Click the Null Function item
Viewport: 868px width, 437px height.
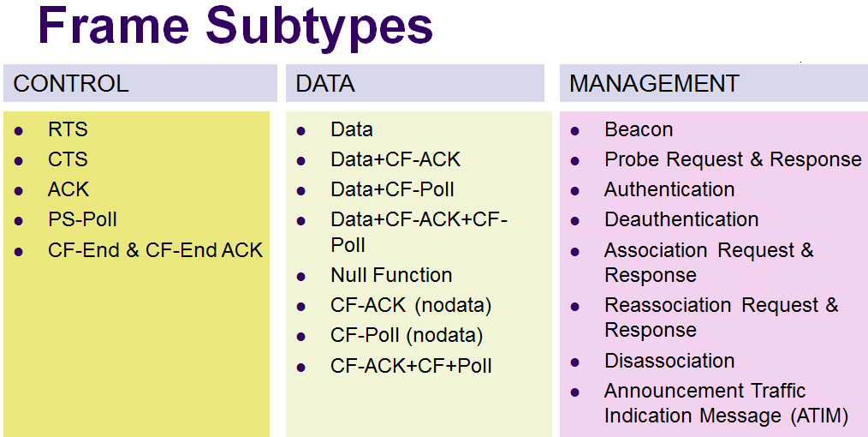(391, 276)
